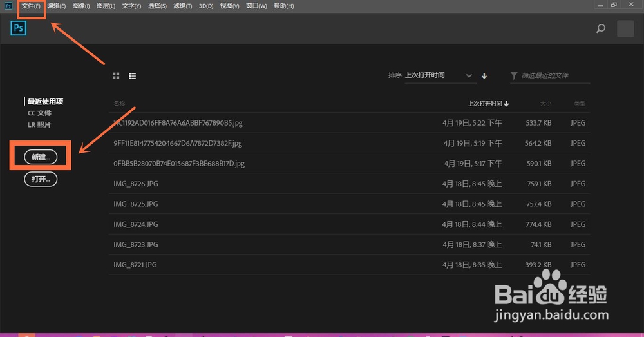Viewport: 644px width, 337px height.
Task: Open the 文字(Y) menu
Action: (x=131, y=6)
